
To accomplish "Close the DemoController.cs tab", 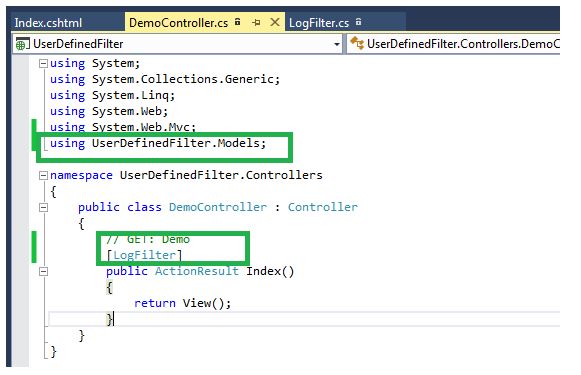I will tap(275, 22).
